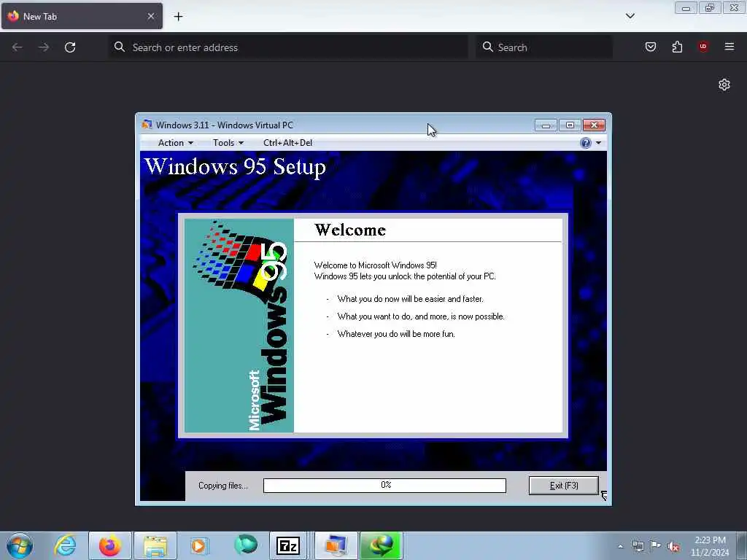
Task: Click the uBlock Origin toolbar icon
Action: 703,47
